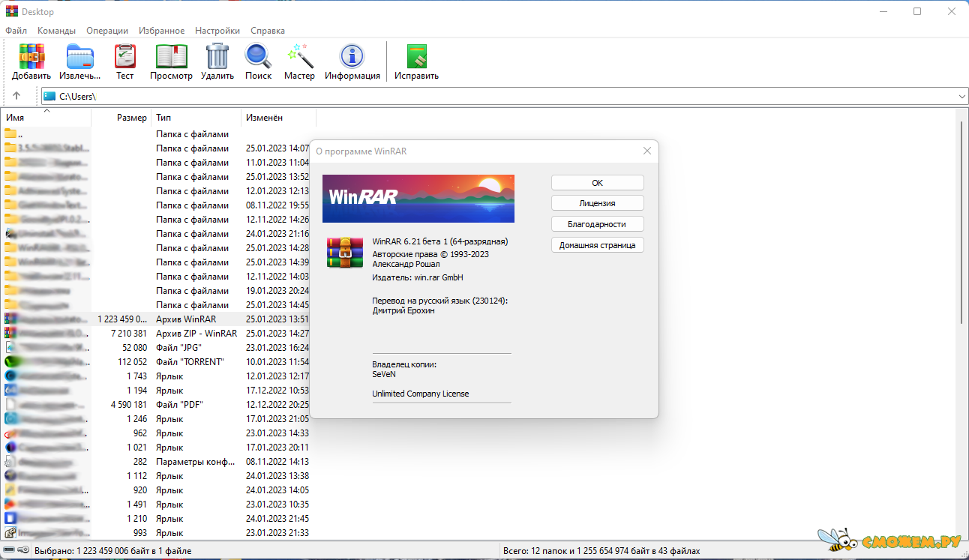This screenshot has width=969, height=560.
Task: Click the shortcut sized 962
Action: (158, 433)
